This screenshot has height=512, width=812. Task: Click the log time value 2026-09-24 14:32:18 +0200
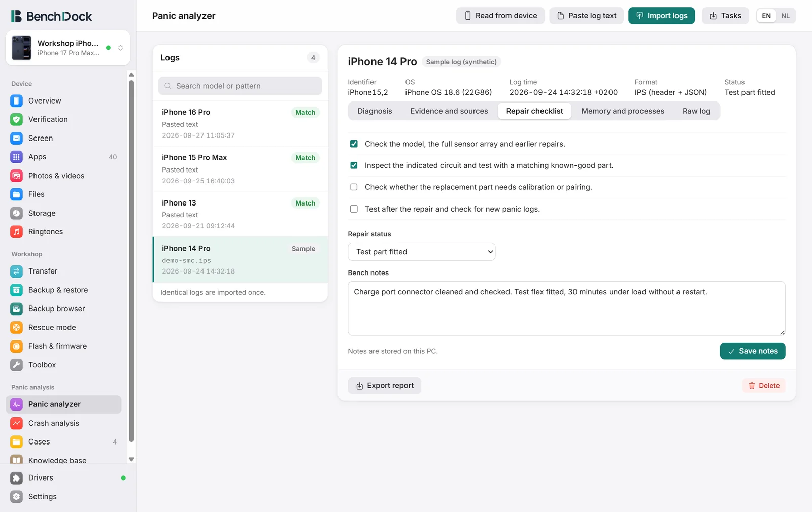tap(563, 92)
